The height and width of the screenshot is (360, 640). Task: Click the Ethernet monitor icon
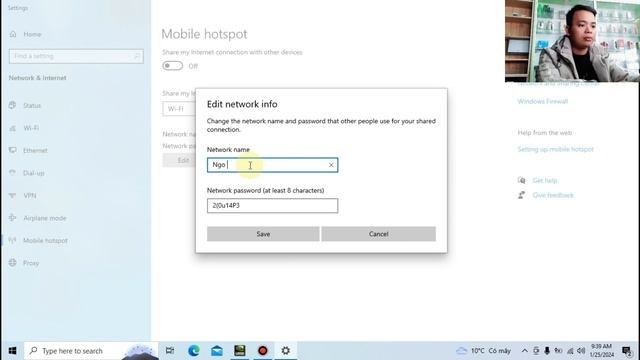(13, 150)
